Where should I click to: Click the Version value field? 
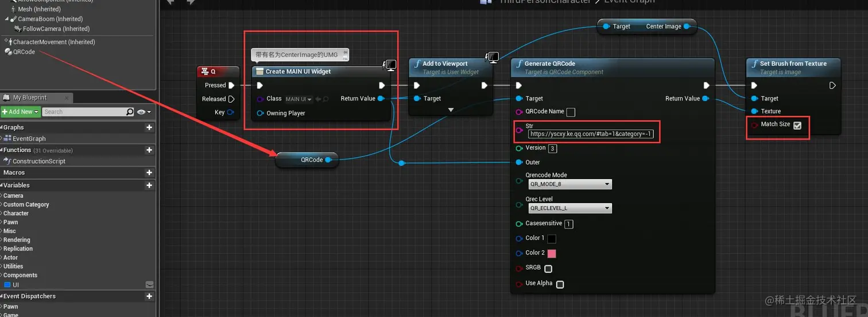(552, 149)
